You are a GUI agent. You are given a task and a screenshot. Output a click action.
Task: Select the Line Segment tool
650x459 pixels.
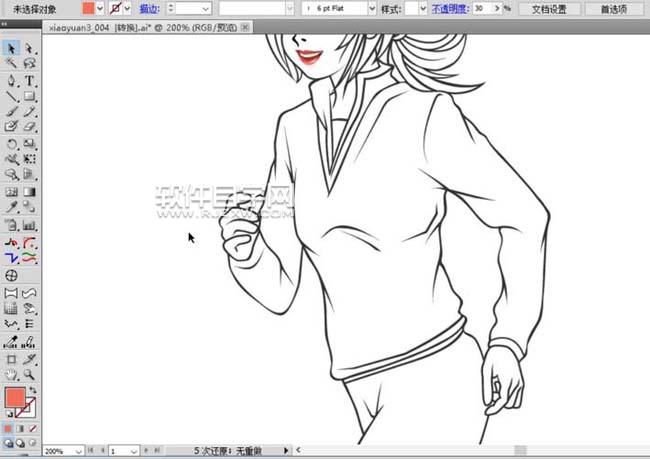click(11, 96)
